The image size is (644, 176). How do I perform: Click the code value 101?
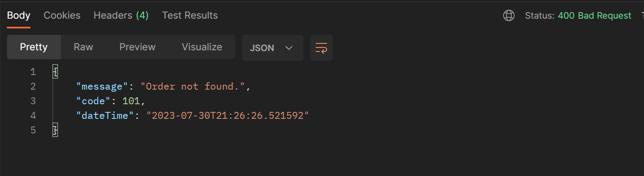coord(131,101)
